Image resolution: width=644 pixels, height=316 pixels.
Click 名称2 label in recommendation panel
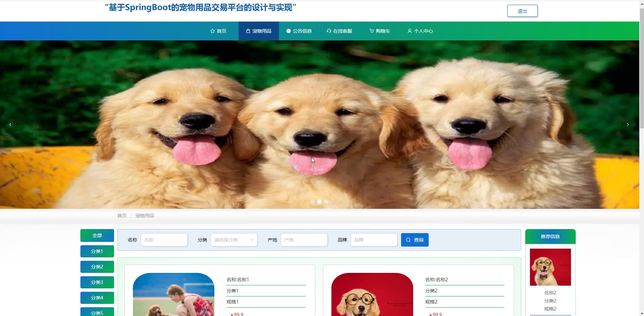click(x=550, y=293)
